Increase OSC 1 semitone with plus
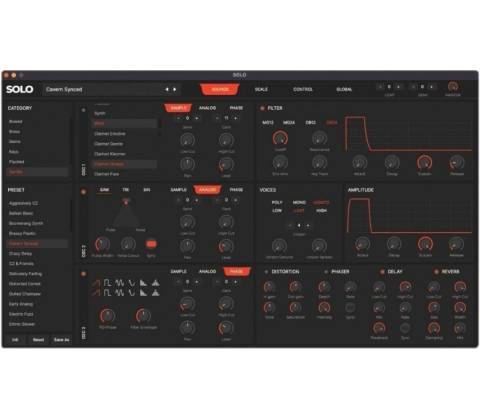The image size is (480, 420). (197, 118)
